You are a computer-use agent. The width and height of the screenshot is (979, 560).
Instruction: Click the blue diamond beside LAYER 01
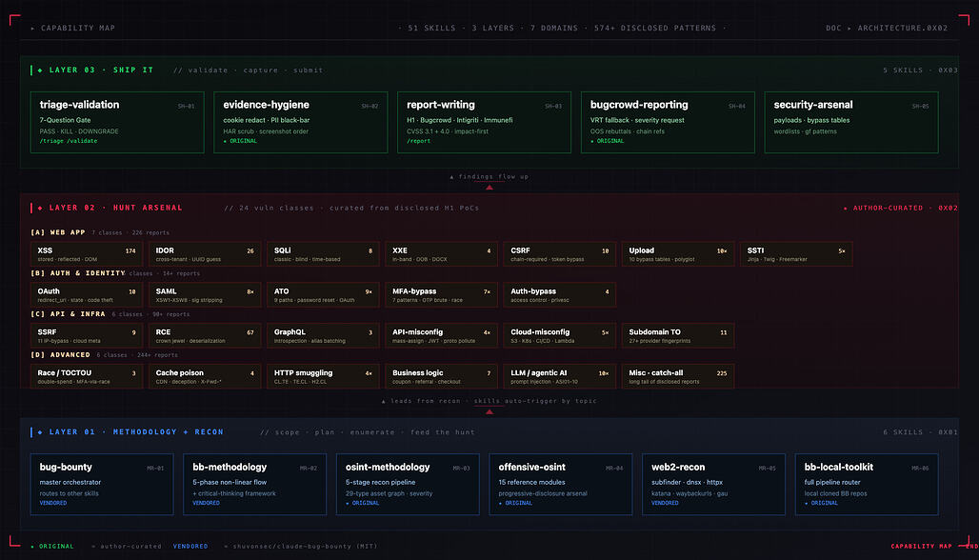[41, 432]
